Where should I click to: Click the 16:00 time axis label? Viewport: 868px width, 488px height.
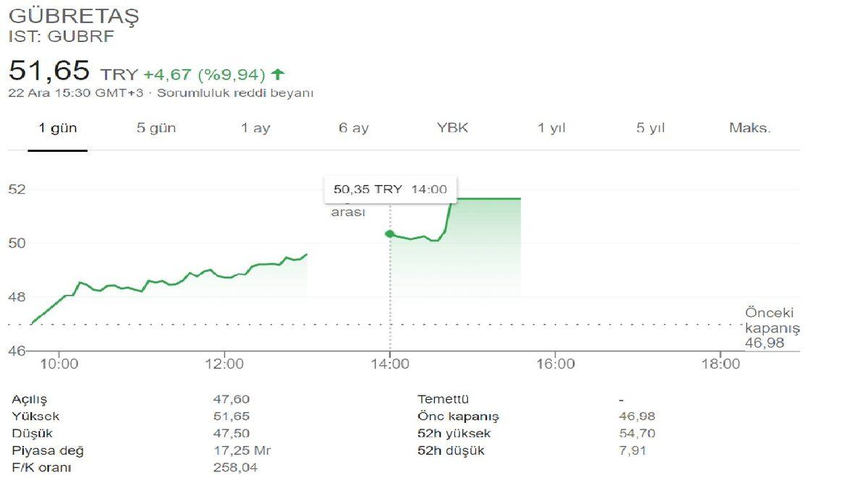click(555, 364)
